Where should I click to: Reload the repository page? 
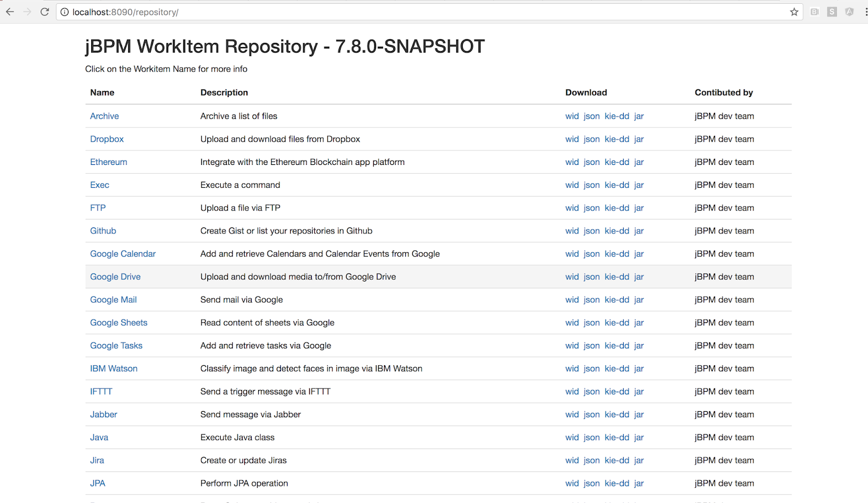pos(44,11)
